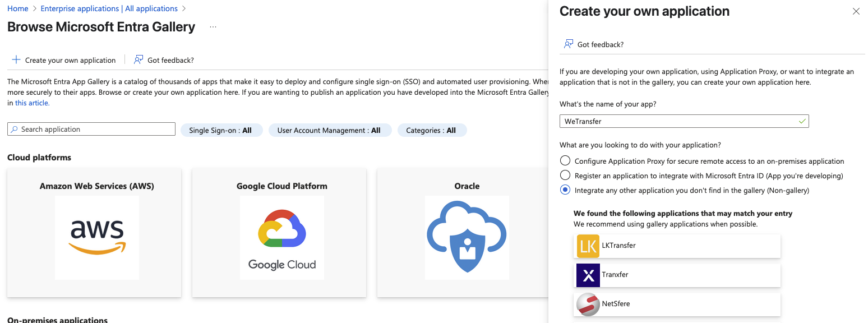Select the Non-gallery integration radio option
Screen dimensions: 868x323
pos(565,190)
